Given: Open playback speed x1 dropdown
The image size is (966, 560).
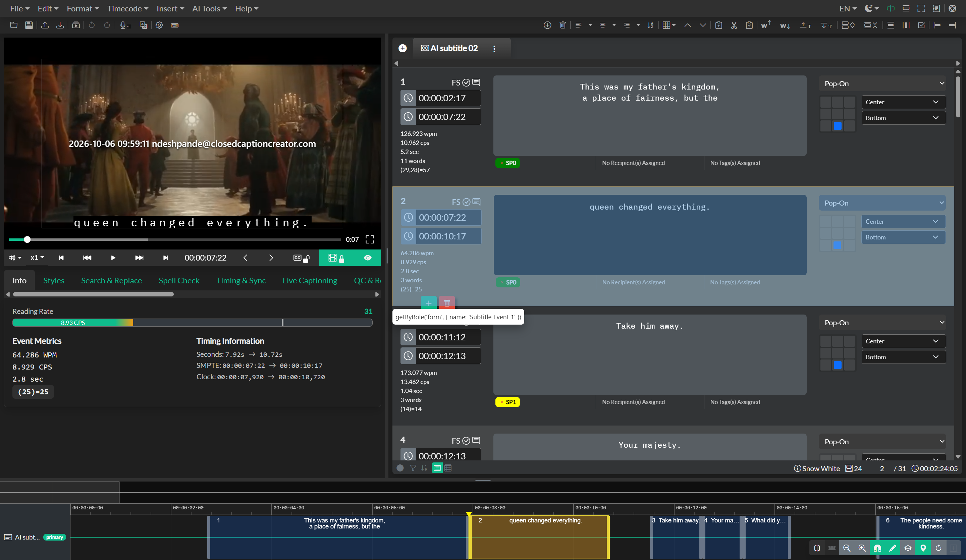Looking at the screenshot, I should 37,258.
